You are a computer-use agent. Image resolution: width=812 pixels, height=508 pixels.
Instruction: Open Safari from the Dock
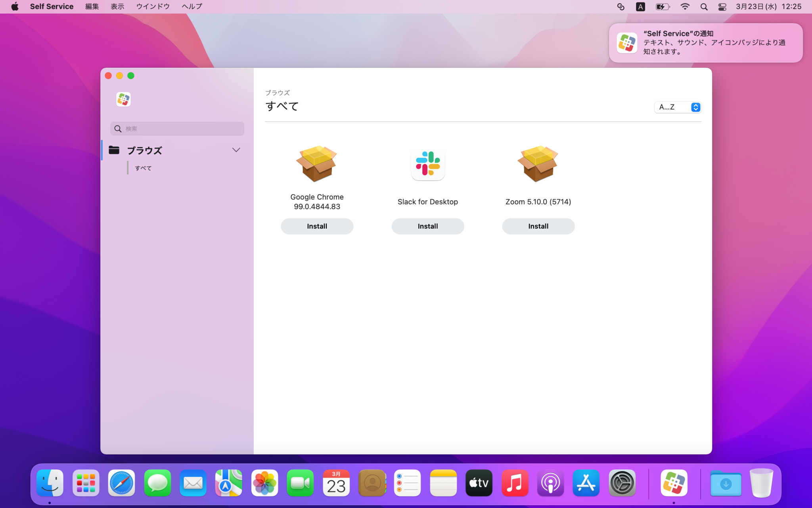point(121,483)
